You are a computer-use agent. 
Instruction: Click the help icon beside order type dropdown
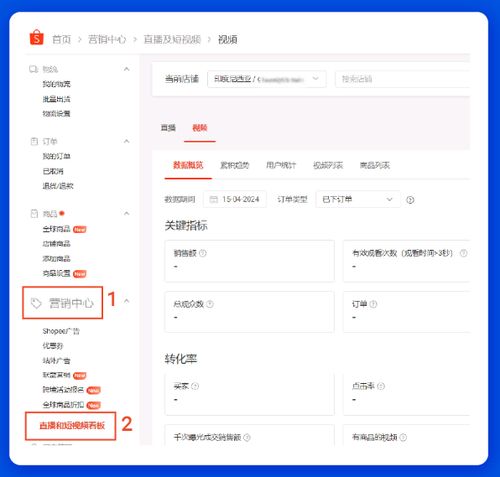[x=410, y=200]
